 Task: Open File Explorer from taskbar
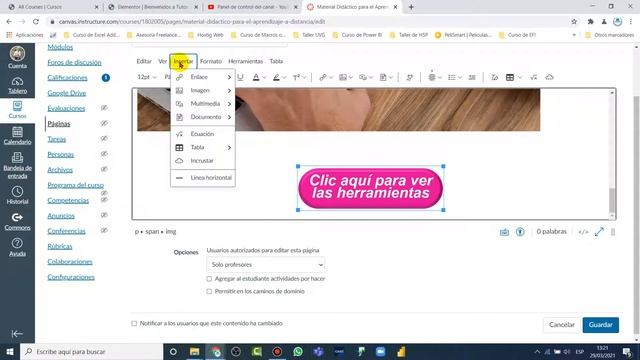point(194,351)
